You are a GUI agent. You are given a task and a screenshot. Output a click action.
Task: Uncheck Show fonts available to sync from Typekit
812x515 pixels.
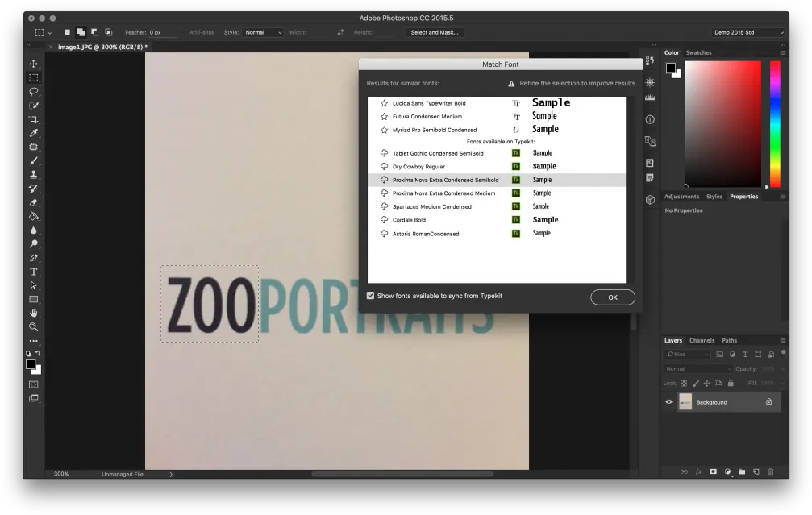(x=370, y=296)
